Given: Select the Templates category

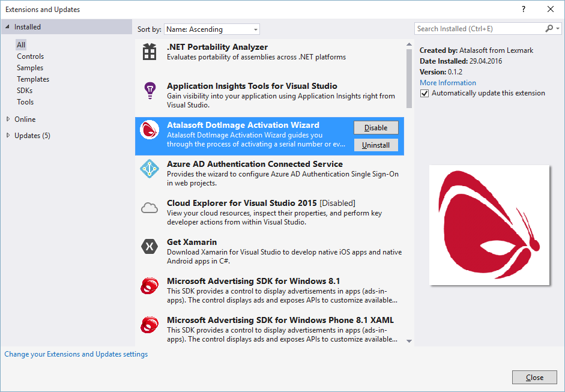Looking at the screenshot, I should [x=33, y=79].
